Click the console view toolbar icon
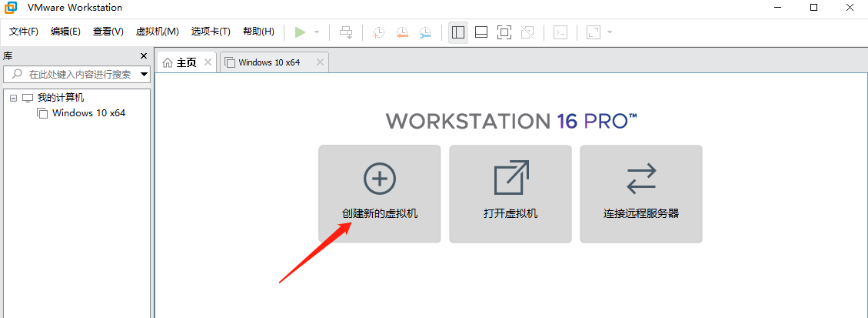868x318 pixels. tap(560, 32)
